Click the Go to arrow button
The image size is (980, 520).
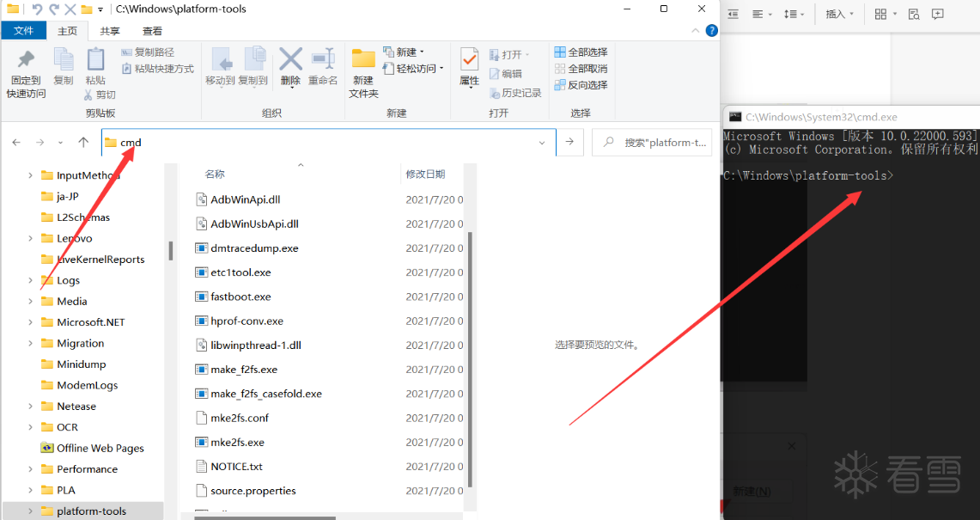pyautogui.click(x=569, y=142)
